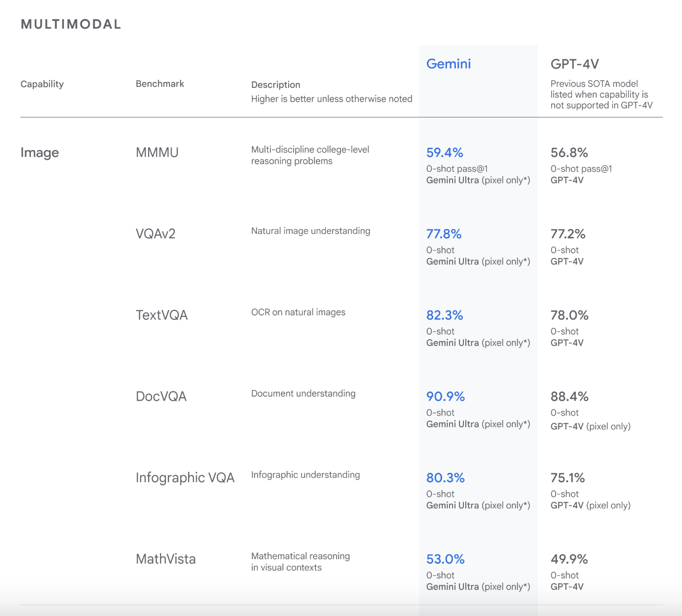682x616 pixels.
Task: Click the MULTIMODAL section heading
Action: click(x=71, y=24)
